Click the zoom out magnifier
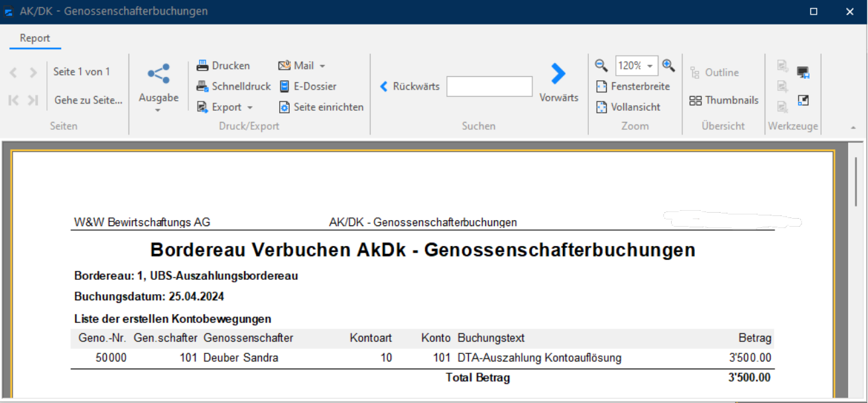This screenshot has width=868, height=403. (601, 65)
